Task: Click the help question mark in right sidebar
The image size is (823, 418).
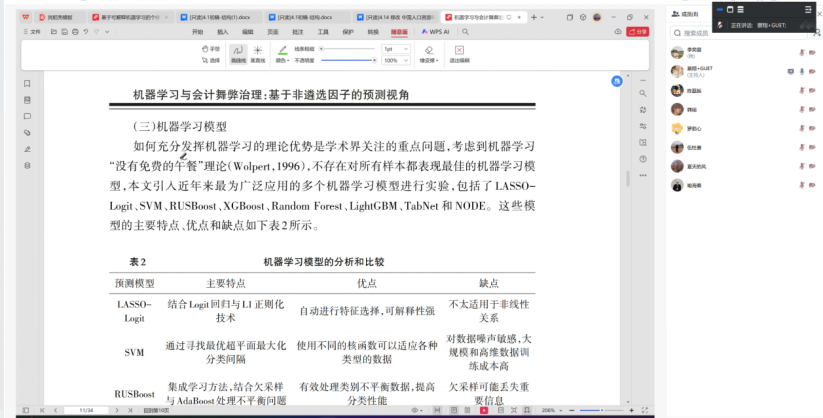Action: [642, 159]
